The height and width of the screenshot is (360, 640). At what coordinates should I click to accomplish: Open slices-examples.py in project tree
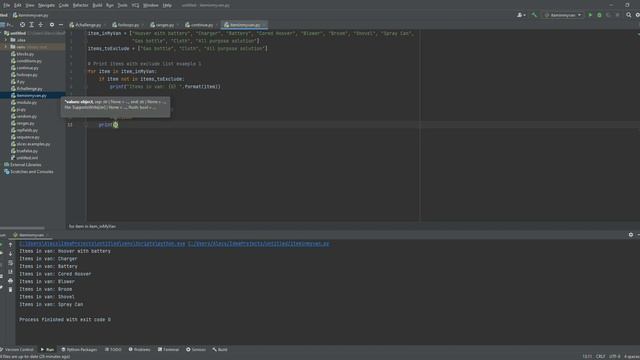tap(33, 144)
